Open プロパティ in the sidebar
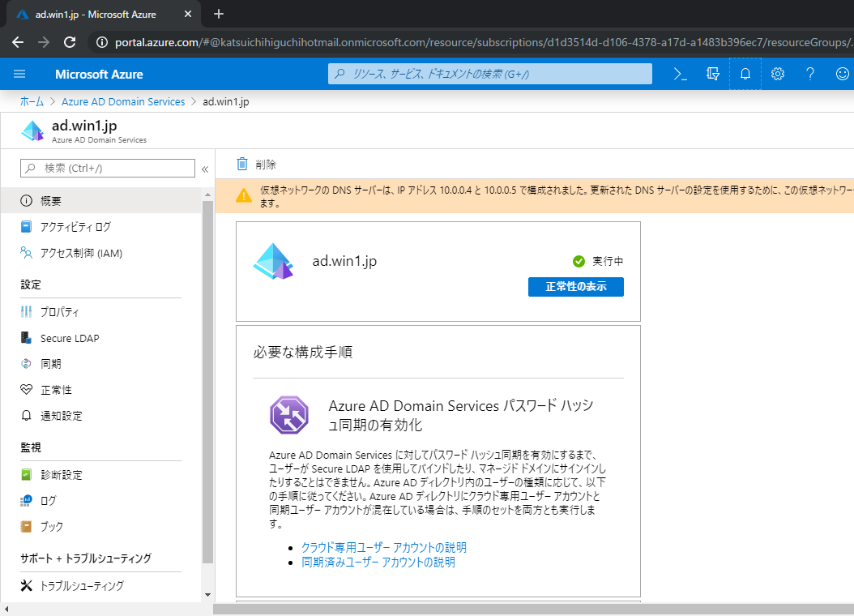Image resolution: width=854 pixels, height=616 pixels. click(x=100, y=311)
